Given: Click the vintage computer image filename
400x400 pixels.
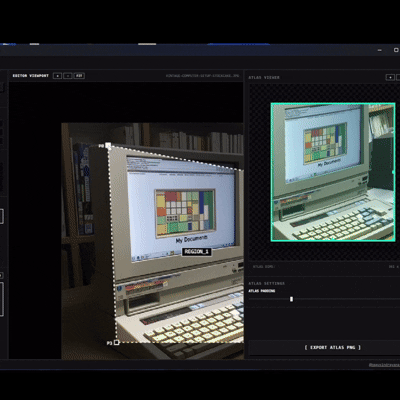Looking at the screenshot, I should tap(203, 76).
